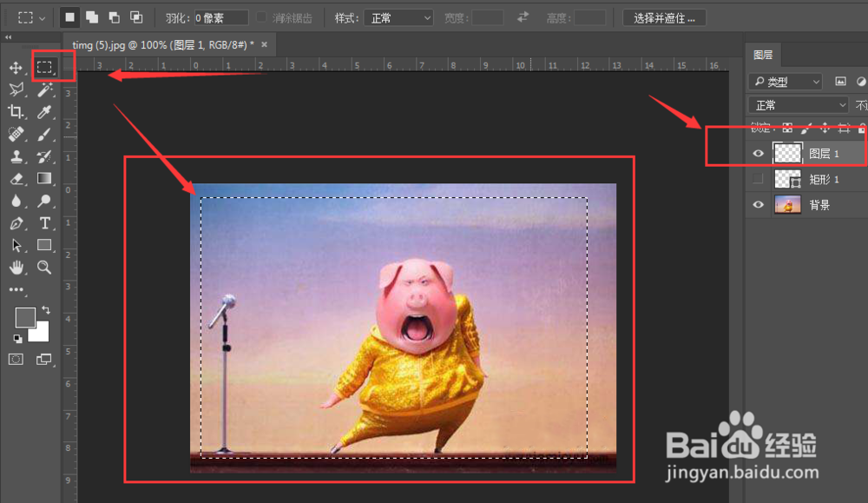Select the Blur tool
The height and width of the screenshot is (503, 868).
(x=16, y=201)
